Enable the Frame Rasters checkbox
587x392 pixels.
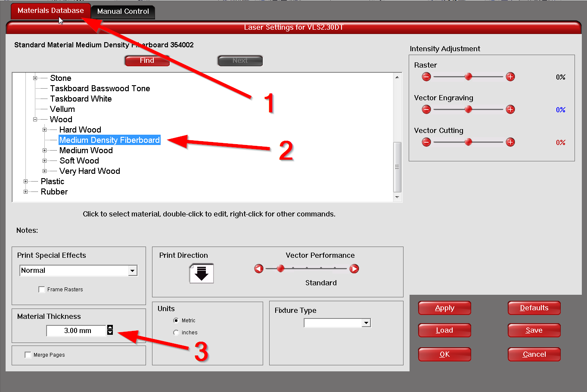[x=42, y=290]
